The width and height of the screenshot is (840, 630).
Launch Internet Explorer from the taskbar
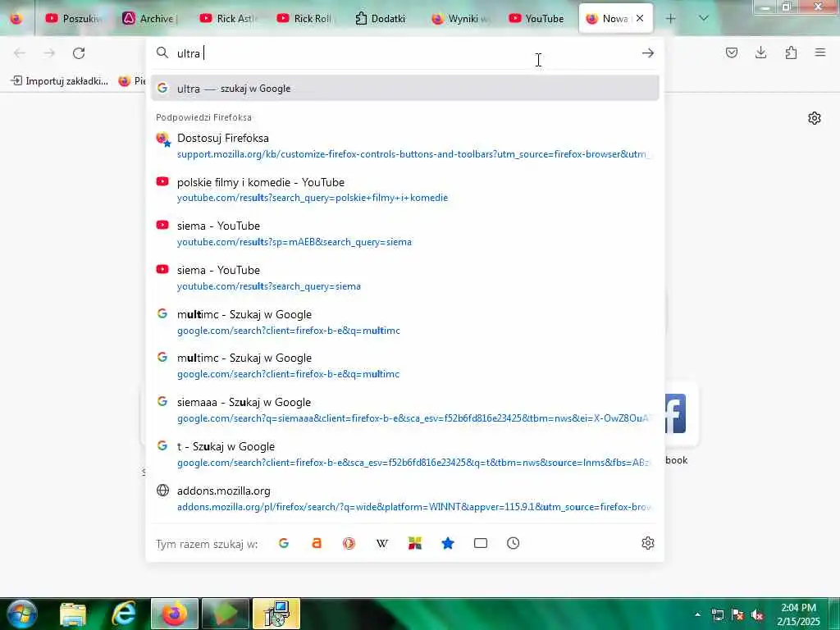(x=124, y=614)
